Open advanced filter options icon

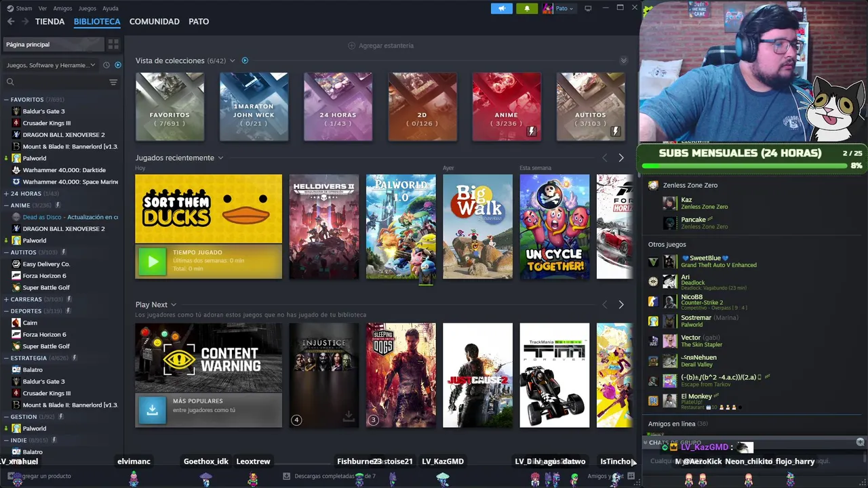[113, 82]
